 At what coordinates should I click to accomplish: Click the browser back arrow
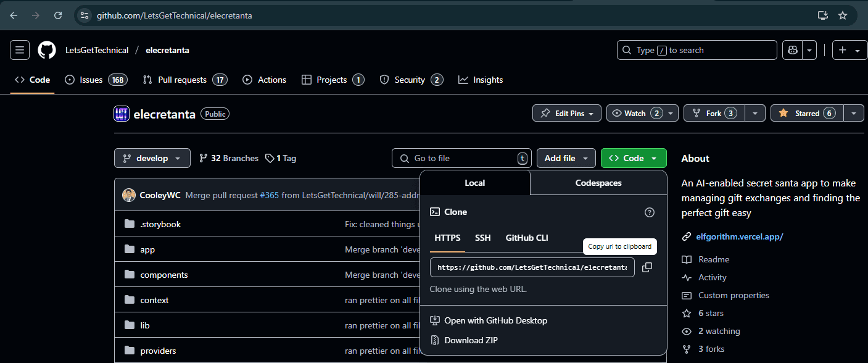point(14,15)
